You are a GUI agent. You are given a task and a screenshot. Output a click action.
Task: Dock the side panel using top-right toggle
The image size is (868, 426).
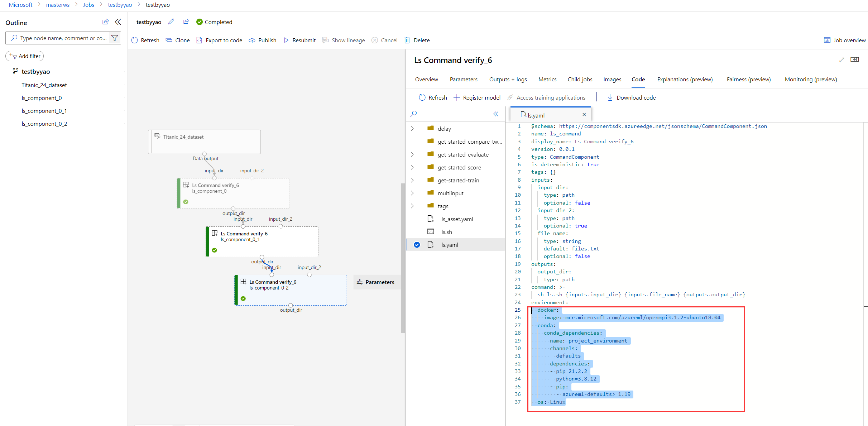[855, 60]
